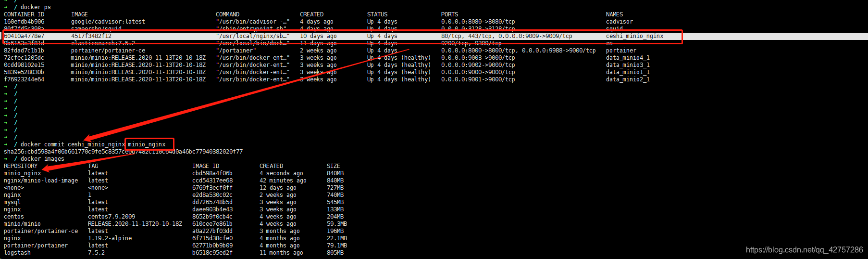868x259 pixels.
Task: Select image ID a0a227bf03dd
Action: 212,231
